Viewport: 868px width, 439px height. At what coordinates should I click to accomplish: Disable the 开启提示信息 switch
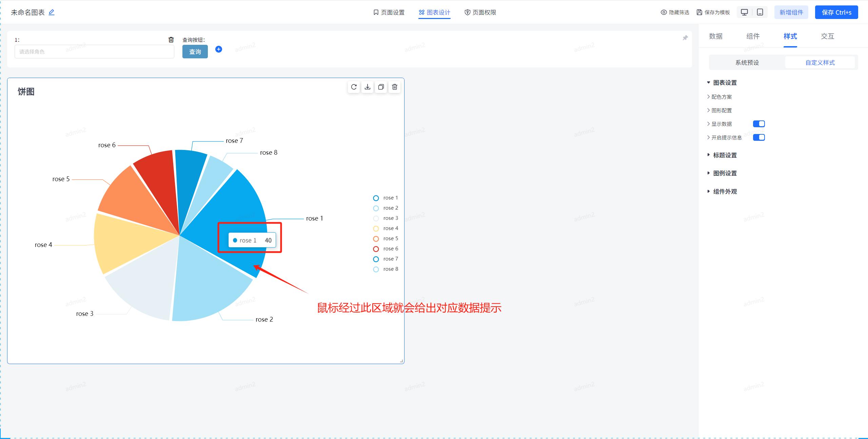coord(759,137)
